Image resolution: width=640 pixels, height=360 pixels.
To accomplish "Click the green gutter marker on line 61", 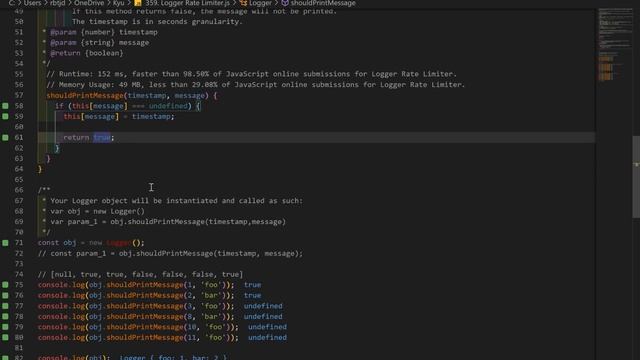I will tap(5, 138).
